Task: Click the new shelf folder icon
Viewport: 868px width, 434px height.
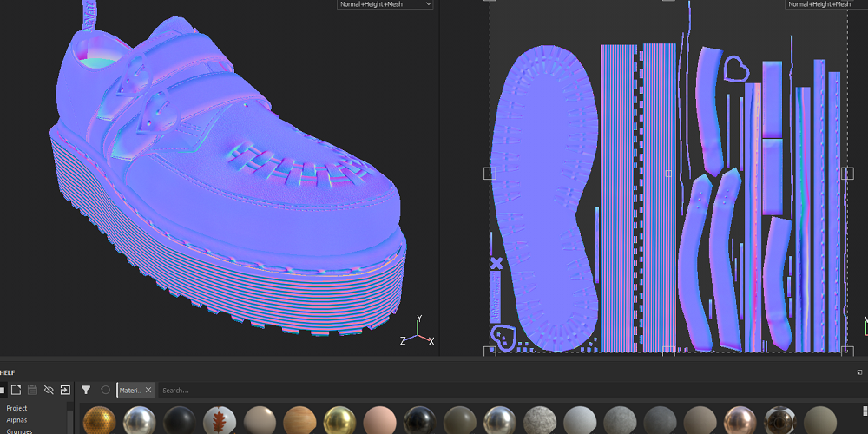Action: click(x=16, y=391)
